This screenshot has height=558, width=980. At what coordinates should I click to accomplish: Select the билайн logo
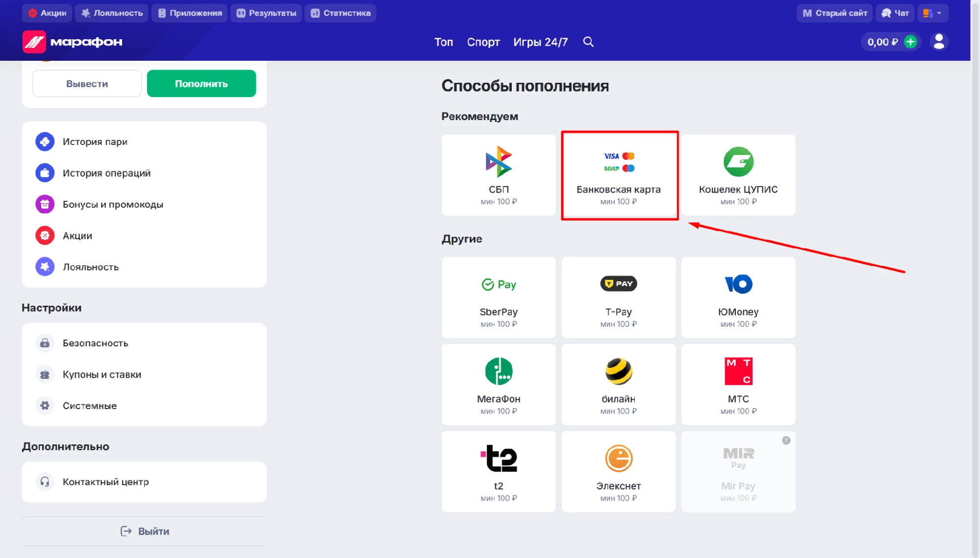pyautogui.click(x=619, y=371)
